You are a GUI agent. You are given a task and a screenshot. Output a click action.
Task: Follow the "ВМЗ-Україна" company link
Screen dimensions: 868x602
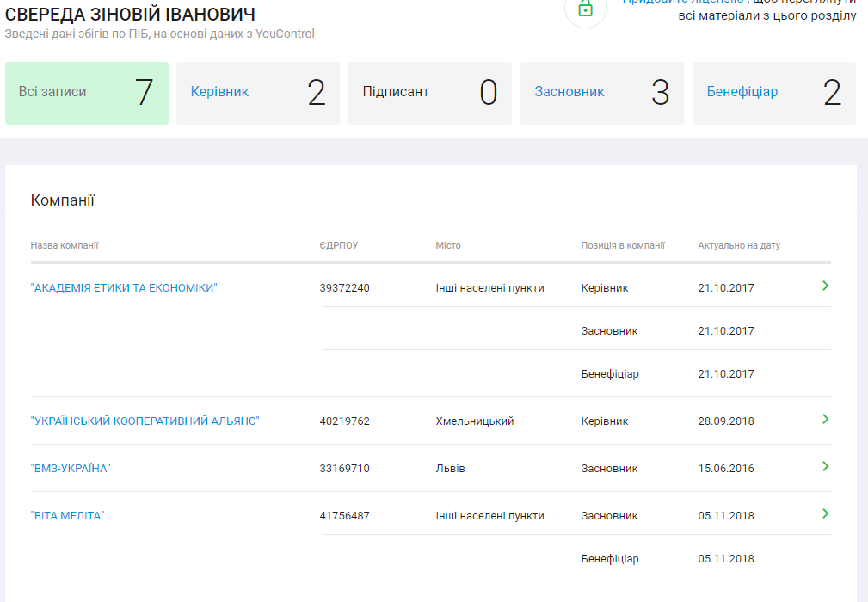pyautogui.click(x=71, y=469)
